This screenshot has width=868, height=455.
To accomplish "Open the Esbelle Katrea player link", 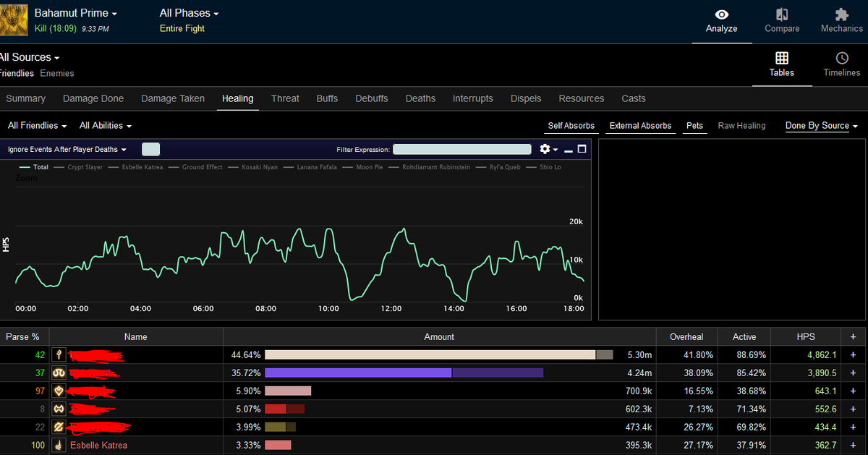I will point(98,445).
